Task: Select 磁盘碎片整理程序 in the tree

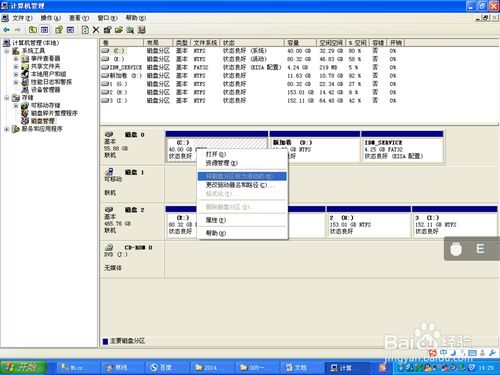Action: coord(54,113)
